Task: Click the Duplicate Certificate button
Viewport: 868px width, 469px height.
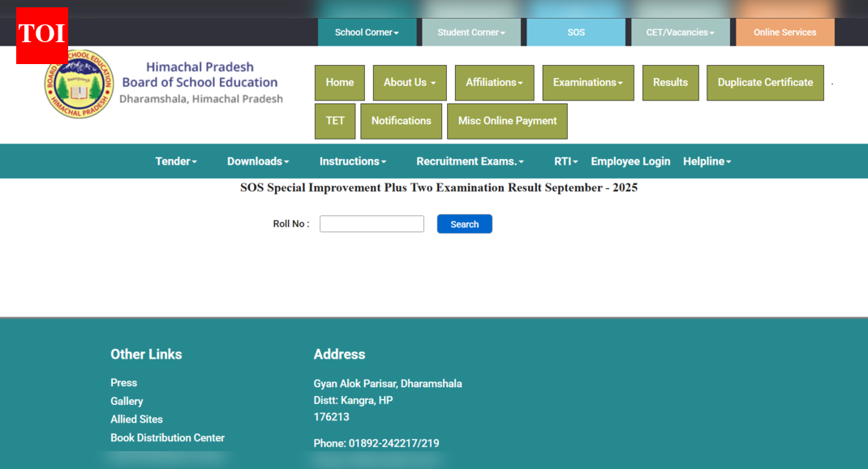Action: coord(764,82)
